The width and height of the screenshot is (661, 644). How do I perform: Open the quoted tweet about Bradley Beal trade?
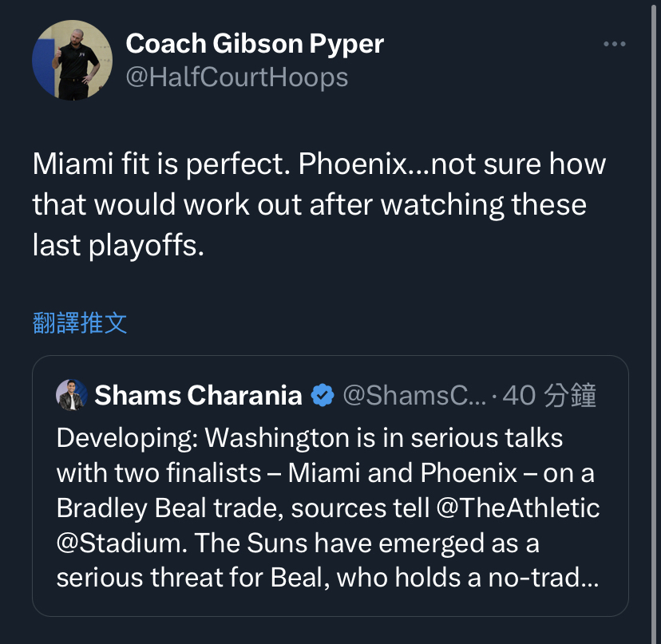click(330, 486)
